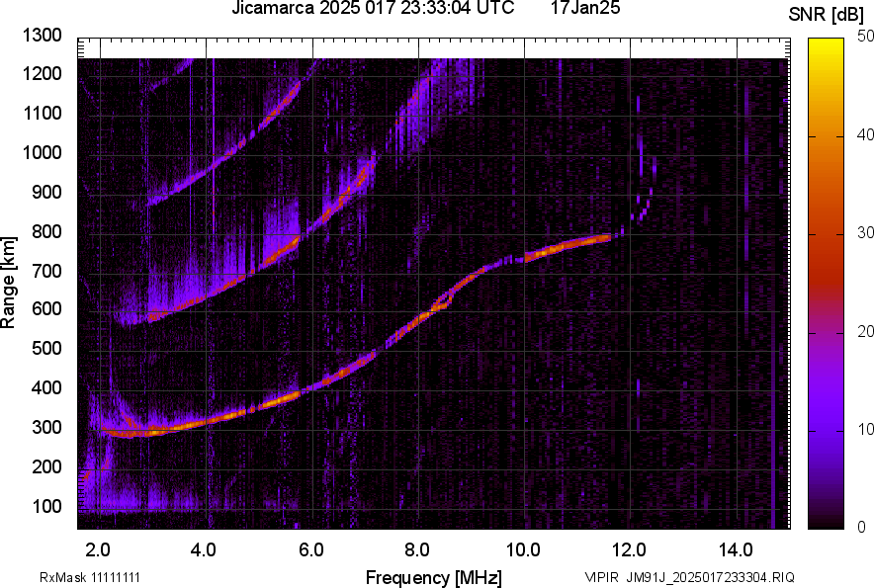Click the frequency tick label '14.0'
This screenshot has height=588, width=874.
pyautogui.click(x=736, y=550)
